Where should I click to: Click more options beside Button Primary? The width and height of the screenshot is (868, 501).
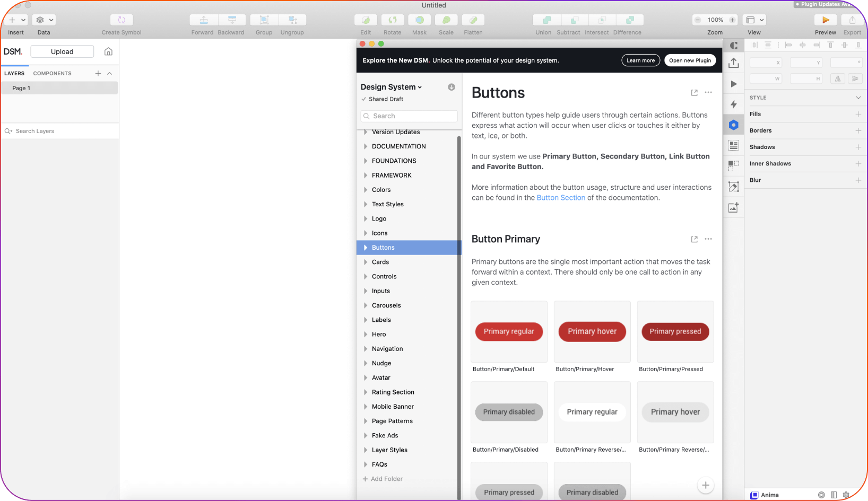708,239
